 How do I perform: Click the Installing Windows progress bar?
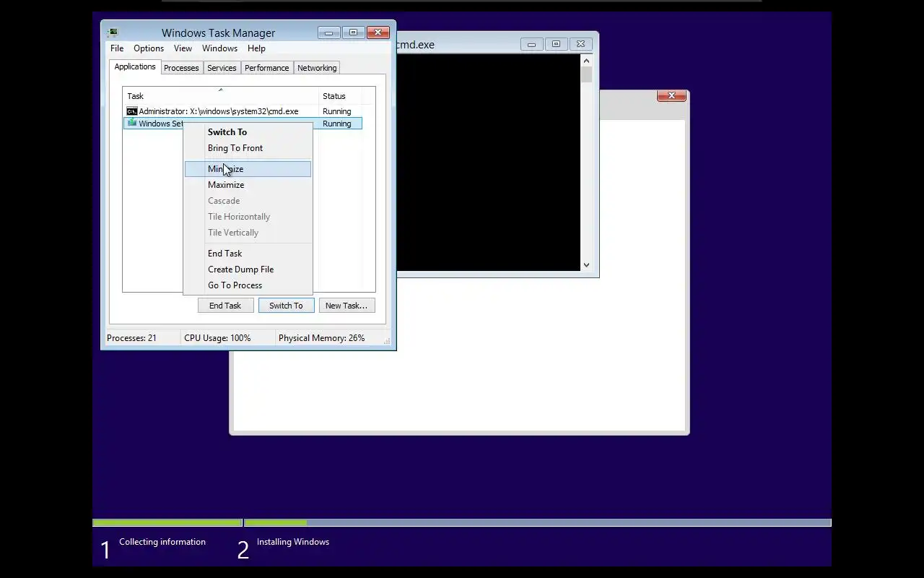(538, 522)
